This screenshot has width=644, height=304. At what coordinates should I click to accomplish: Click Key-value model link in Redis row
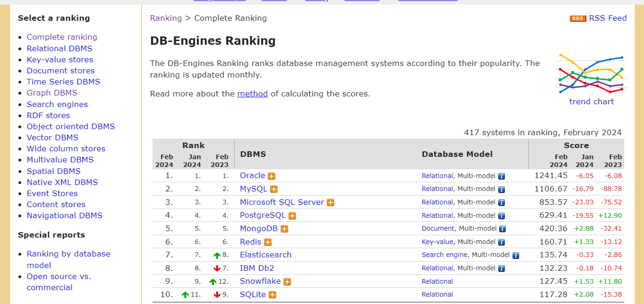point(437,242)
